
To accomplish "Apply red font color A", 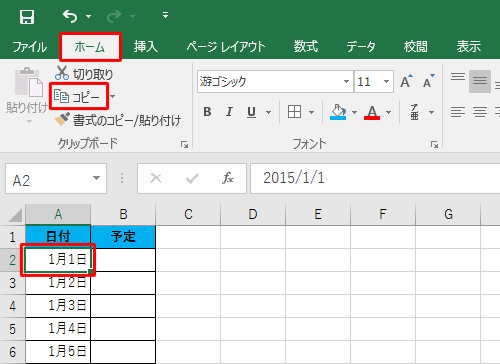I will tap(372, 112).
